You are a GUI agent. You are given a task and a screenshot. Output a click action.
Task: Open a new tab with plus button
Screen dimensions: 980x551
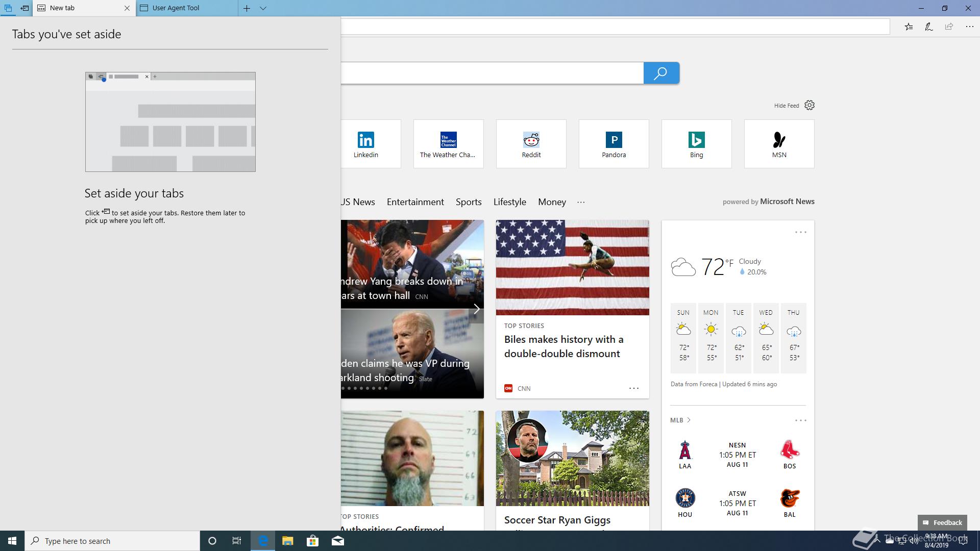(247, 8)
